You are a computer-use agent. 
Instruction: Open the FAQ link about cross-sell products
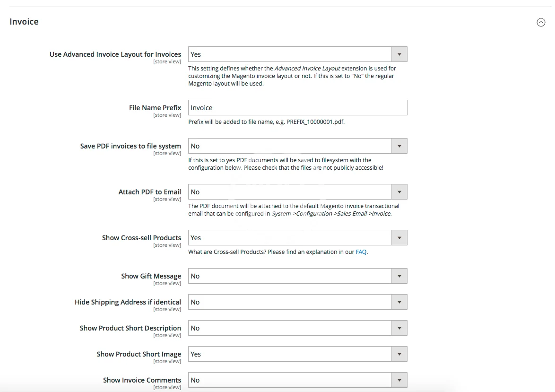(x=361, y=252)
